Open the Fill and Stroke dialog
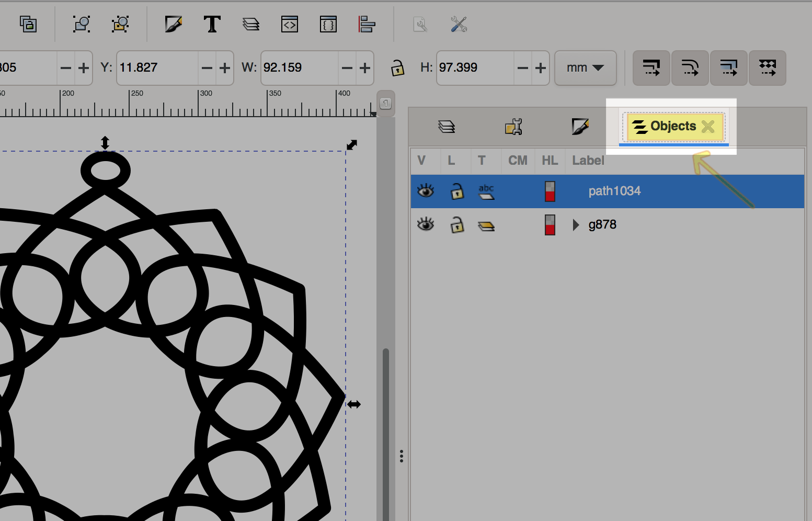 click(173, 25)
